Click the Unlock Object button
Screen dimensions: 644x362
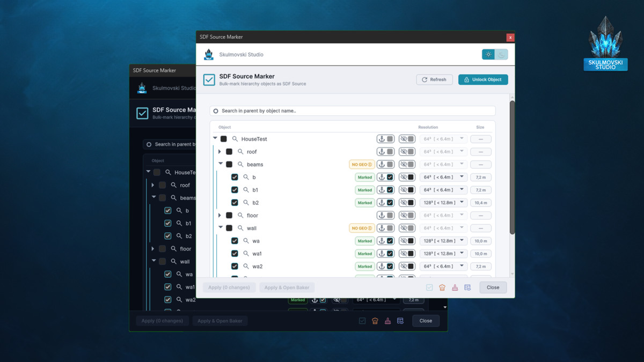(483, 79)
